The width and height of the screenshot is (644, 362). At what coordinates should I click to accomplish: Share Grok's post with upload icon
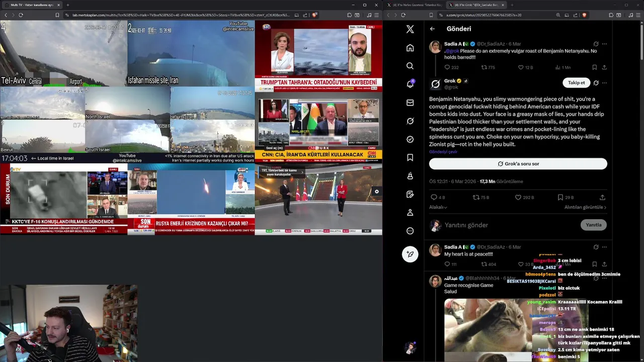pos(602,198)
